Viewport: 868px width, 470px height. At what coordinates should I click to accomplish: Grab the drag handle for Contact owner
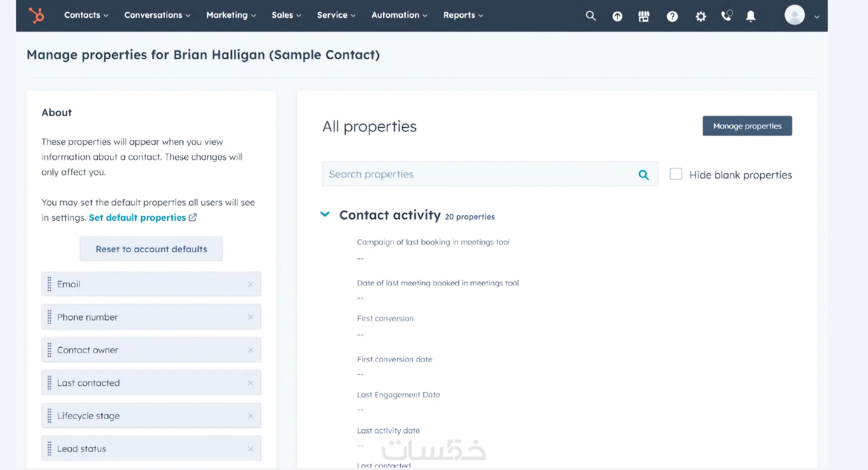[x=49, y=350]
